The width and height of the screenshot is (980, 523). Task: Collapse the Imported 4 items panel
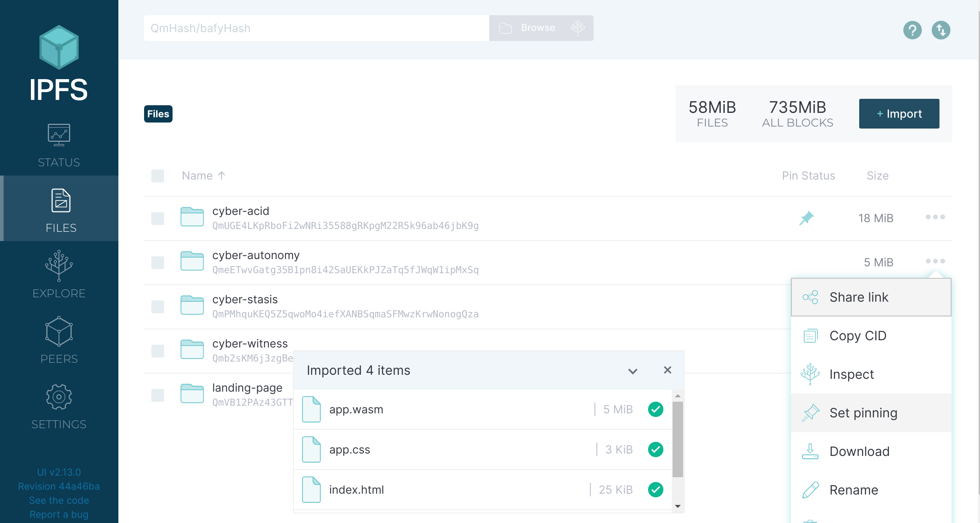(x=632, y=371)
